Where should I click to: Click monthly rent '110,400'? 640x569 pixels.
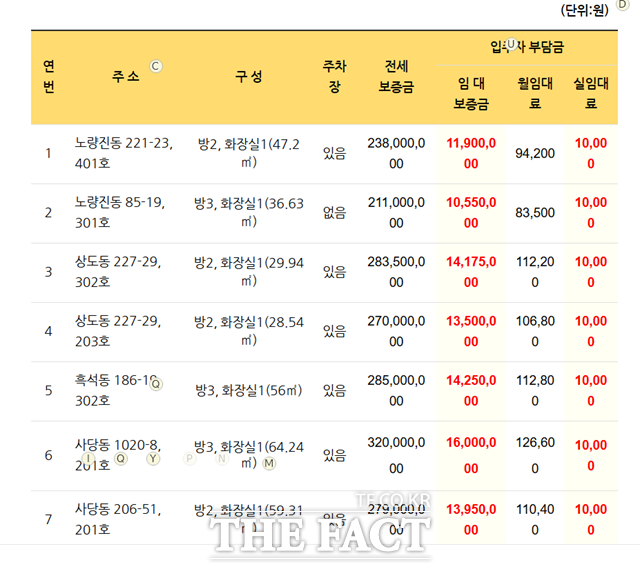click(x=535, y=519)
